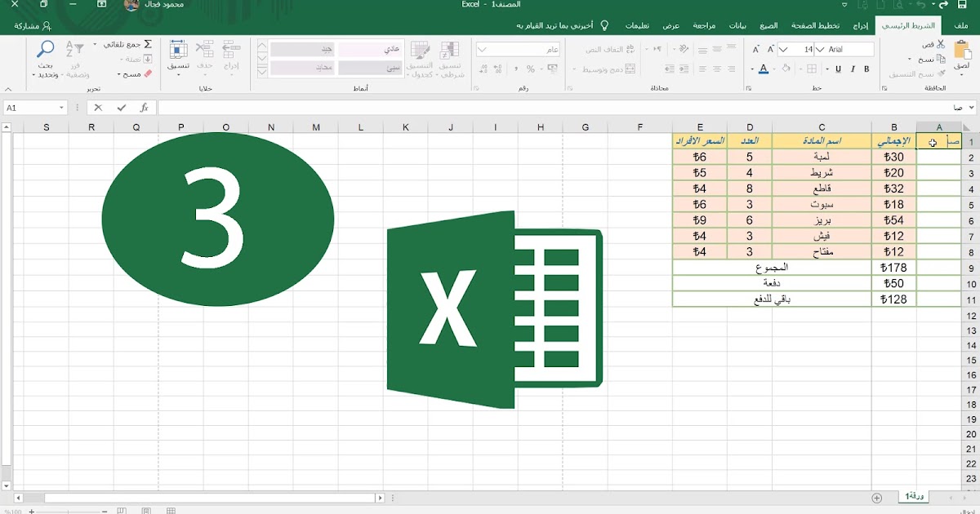Click the Clear (مسح) eraser icon
980x514 pixels.
pyautogui.click(x=148, y=73)
